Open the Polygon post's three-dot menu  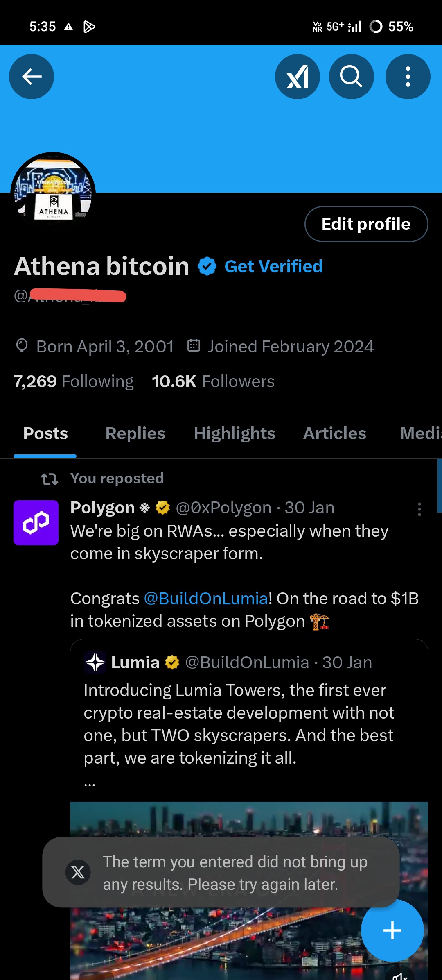point(419,509)
